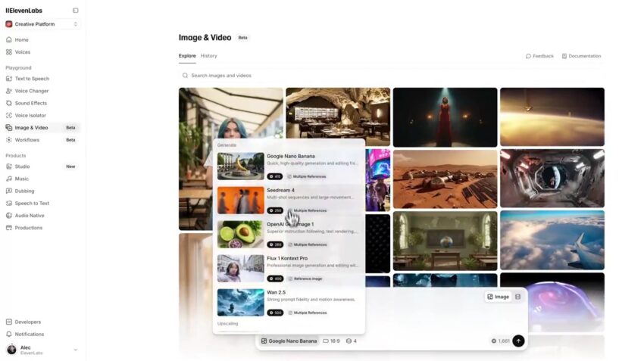
Task: Go to Home in the sidebar
Action: click(x=22, y=40)
